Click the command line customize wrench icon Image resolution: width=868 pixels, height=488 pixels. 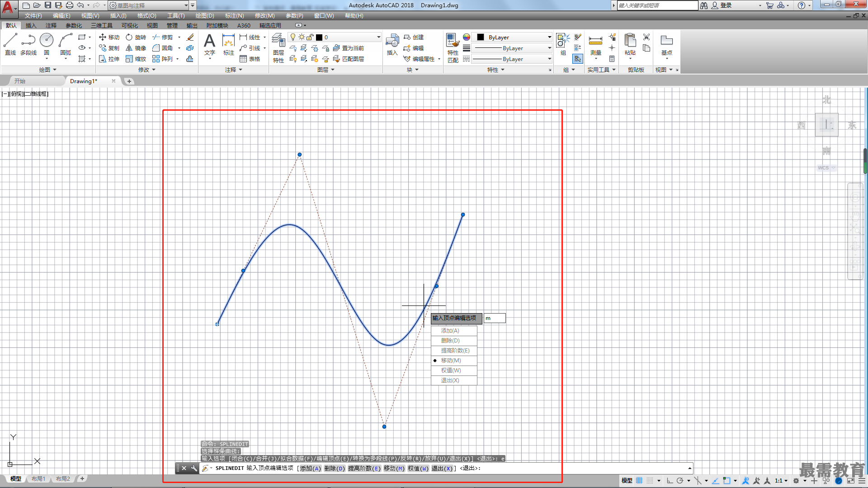pyautogui.click(x=194, y=468)
